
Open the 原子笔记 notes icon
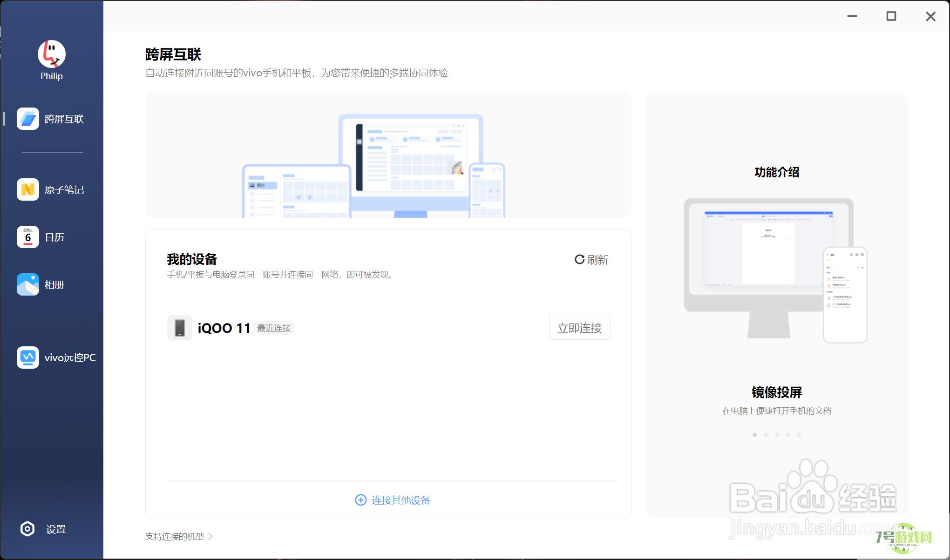pyautogui.click(x=28, y=189)
